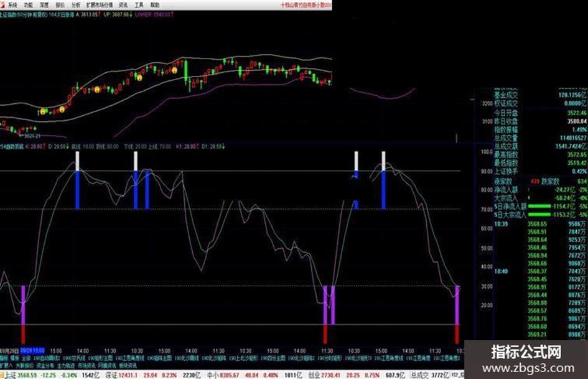Select the first purple-red buy signal bar

(23, 314)
